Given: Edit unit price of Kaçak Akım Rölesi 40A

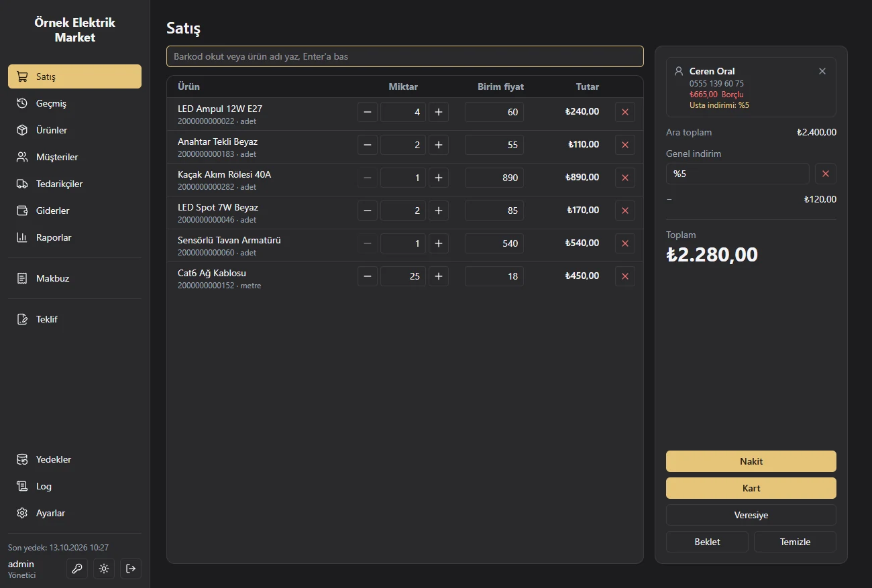Looking at the screenshot, I should coord(494,178).
